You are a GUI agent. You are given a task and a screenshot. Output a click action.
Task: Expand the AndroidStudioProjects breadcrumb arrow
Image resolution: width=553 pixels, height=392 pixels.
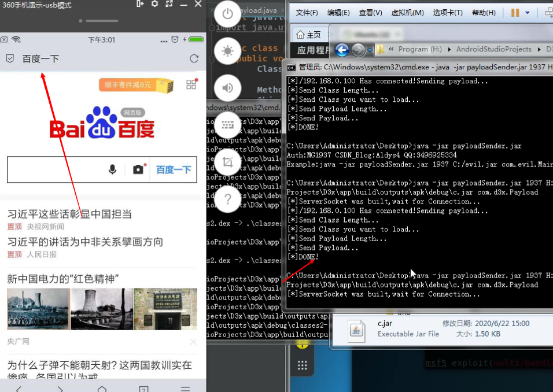(539, 49)
